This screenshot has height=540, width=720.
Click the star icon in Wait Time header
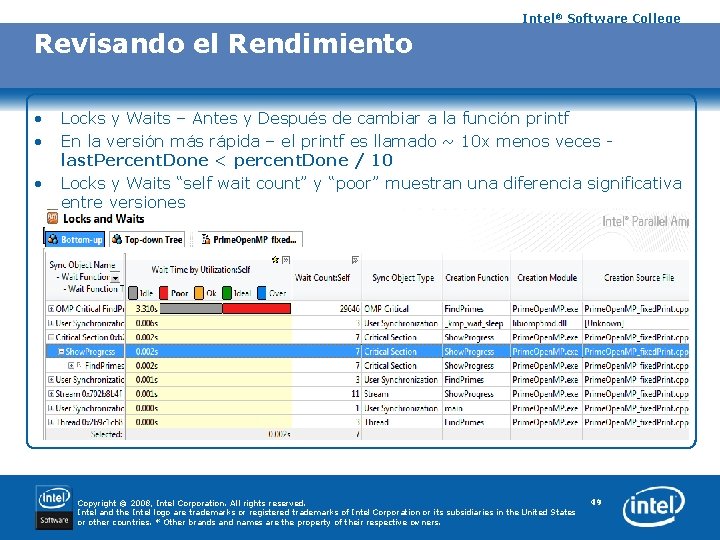click(x=276, y=260)
